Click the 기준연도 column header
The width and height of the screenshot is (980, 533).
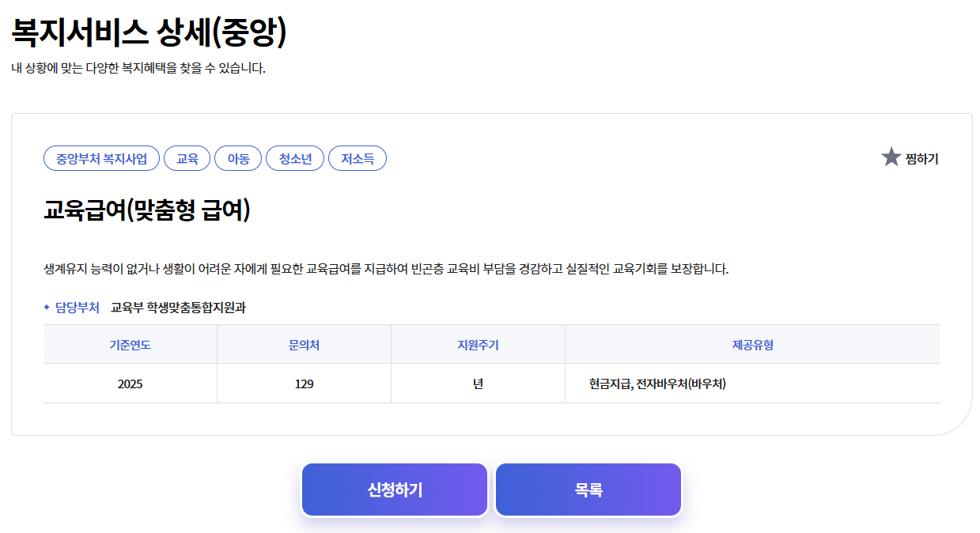130,343
